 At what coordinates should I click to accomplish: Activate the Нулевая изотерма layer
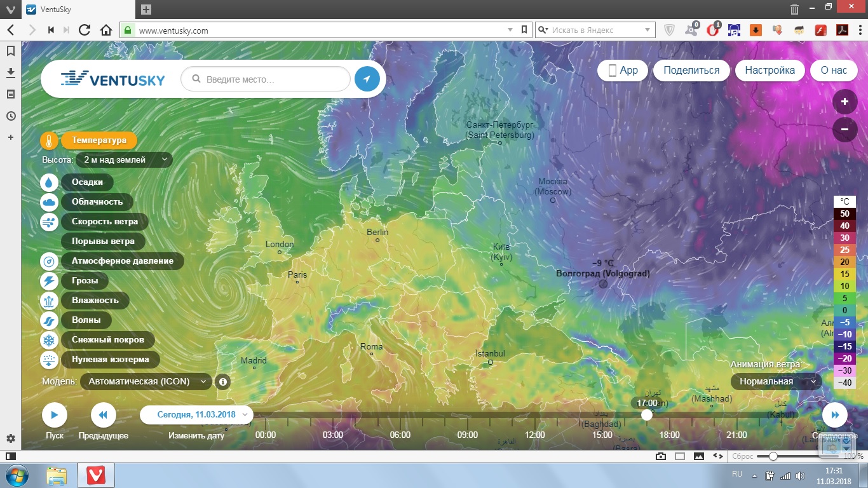110,360
